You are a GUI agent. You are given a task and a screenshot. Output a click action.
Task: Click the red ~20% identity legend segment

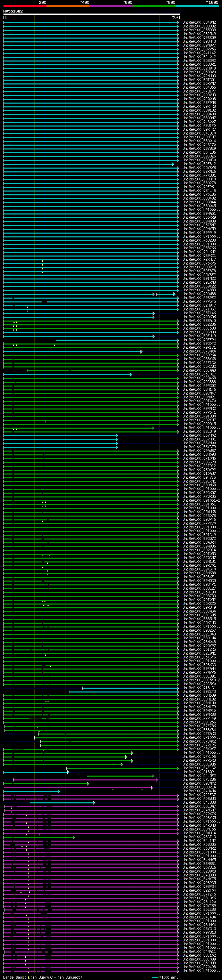(x=25, y=6)
